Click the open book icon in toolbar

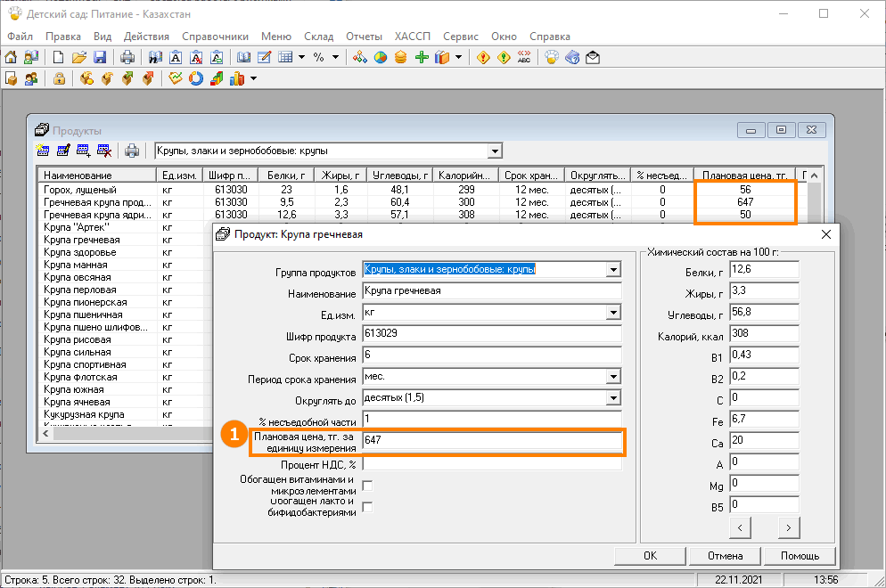[243, 57]
